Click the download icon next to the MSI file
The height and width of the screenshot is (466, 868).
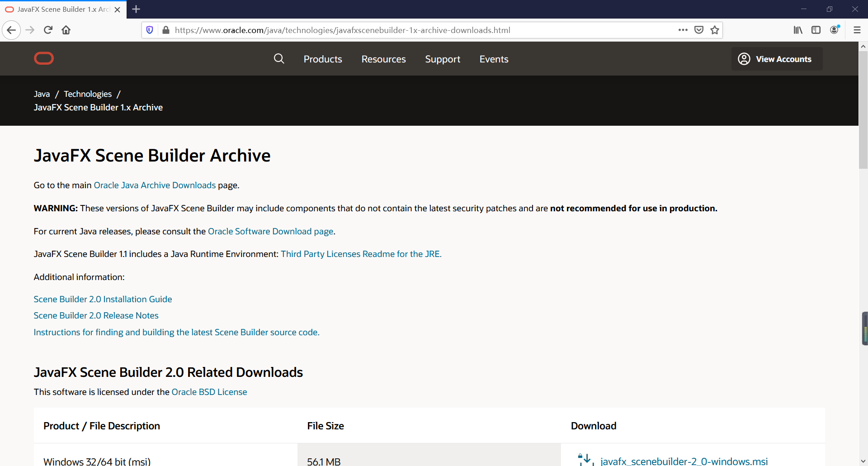(x=585, y=459)
